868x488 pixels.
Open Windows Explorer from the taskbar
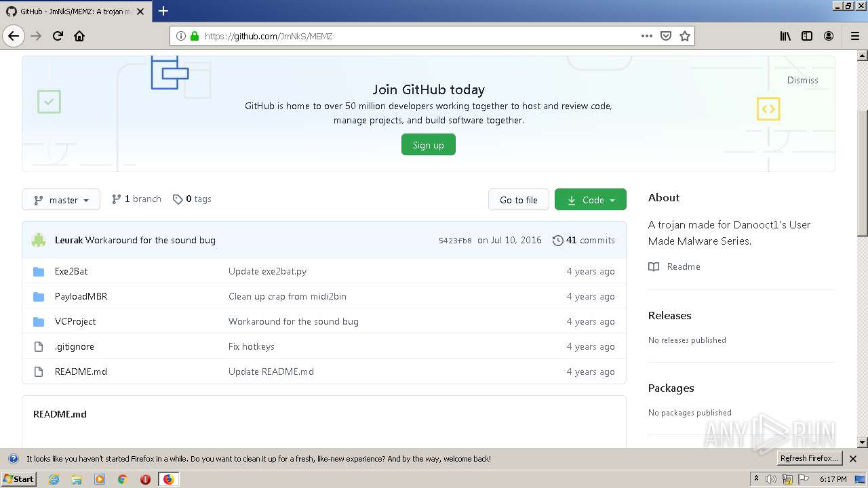pyautogui.click(x=77, y=479)
